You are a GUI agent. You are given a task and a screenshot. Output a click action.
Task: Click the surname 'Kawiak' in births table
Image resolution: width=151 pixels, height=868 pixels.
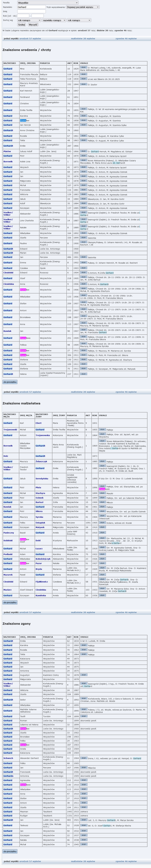[7, 331]
